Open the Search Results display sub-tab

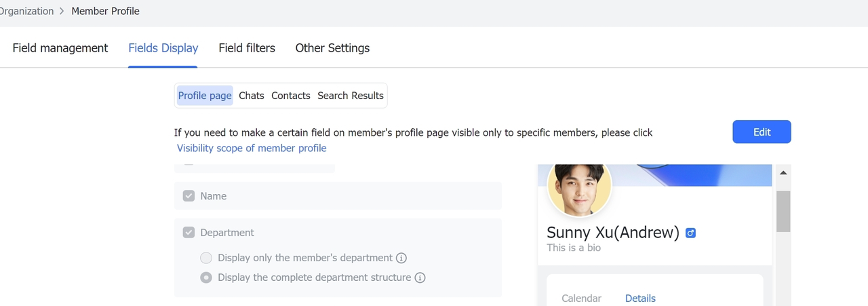351,96
